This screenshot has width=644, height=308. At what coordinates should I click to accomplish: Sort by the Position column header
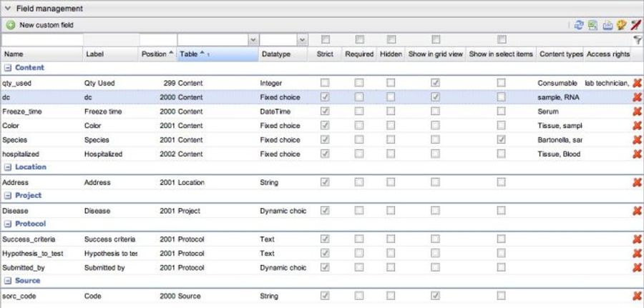pyautogui.click(x=157, y=54)
